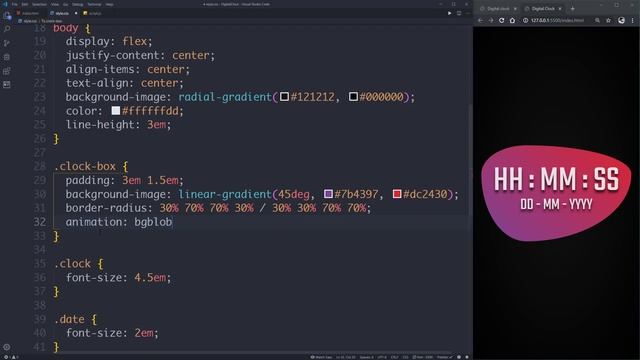Image resolution: width=640 pixels, height=360 pixels.
Task: Open the File menu
Action: click(15, 4)
